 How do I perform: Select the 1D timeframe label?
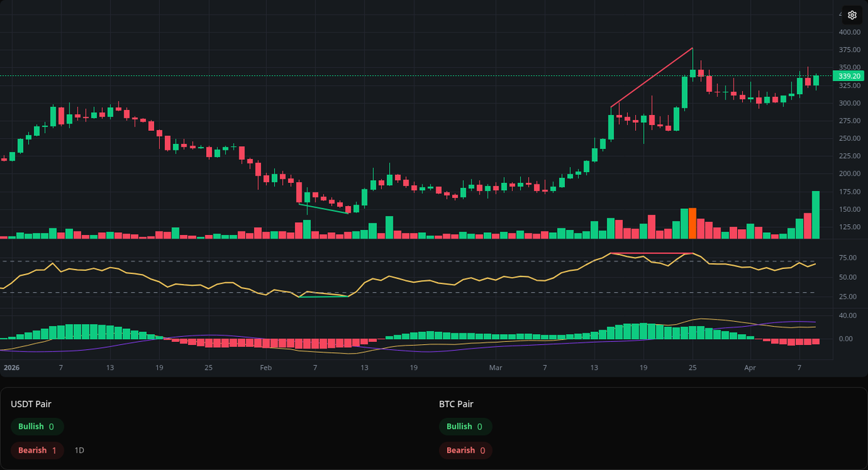(80, 450)
